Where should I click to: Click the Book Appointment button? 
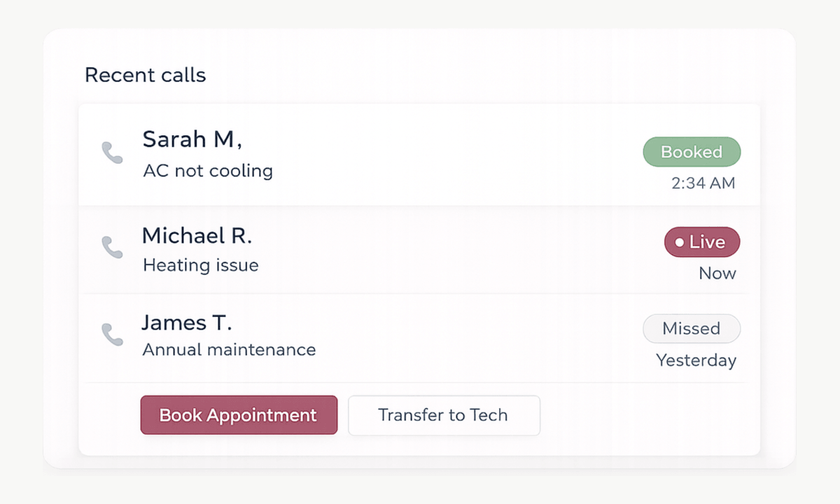(x=239, y=415)
